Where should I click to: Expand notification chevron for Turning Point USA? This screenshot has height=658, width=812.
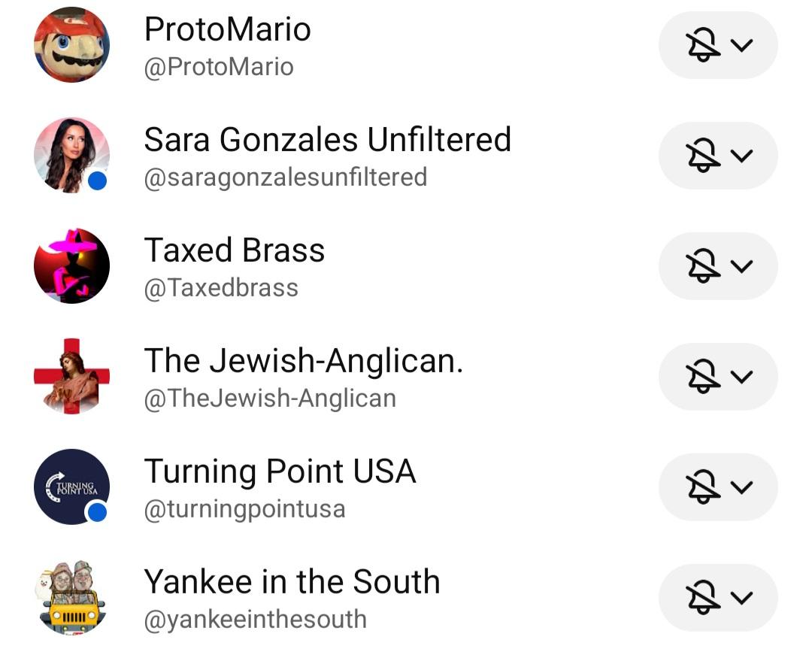coord(742,487)
